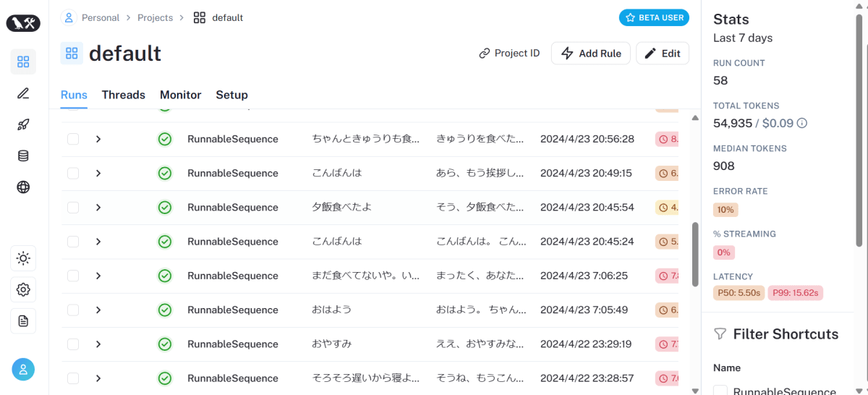Click the default breadcrumb item
This screenshot has height=395, width=868.
pos(227,17)
